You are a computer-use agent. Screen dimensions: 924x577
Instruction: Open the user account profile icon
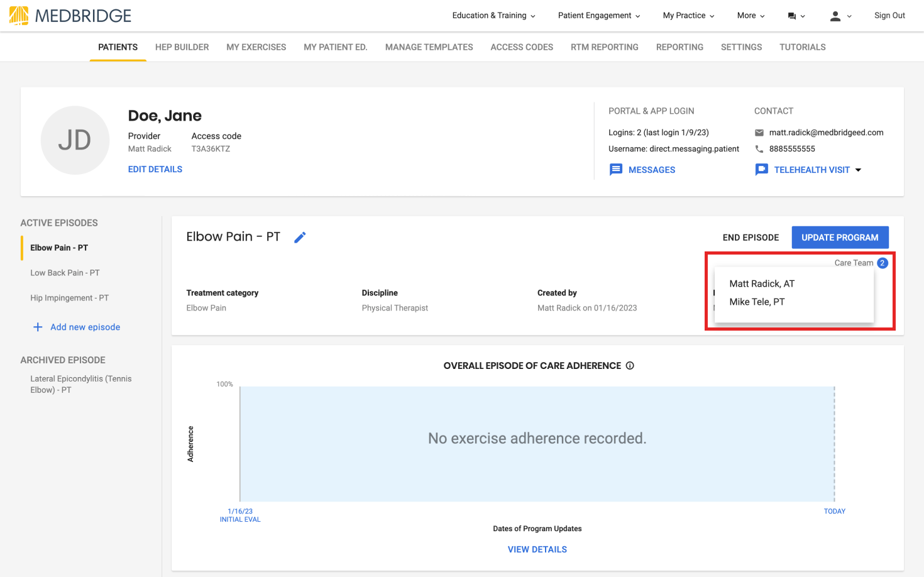click(835, 16)
